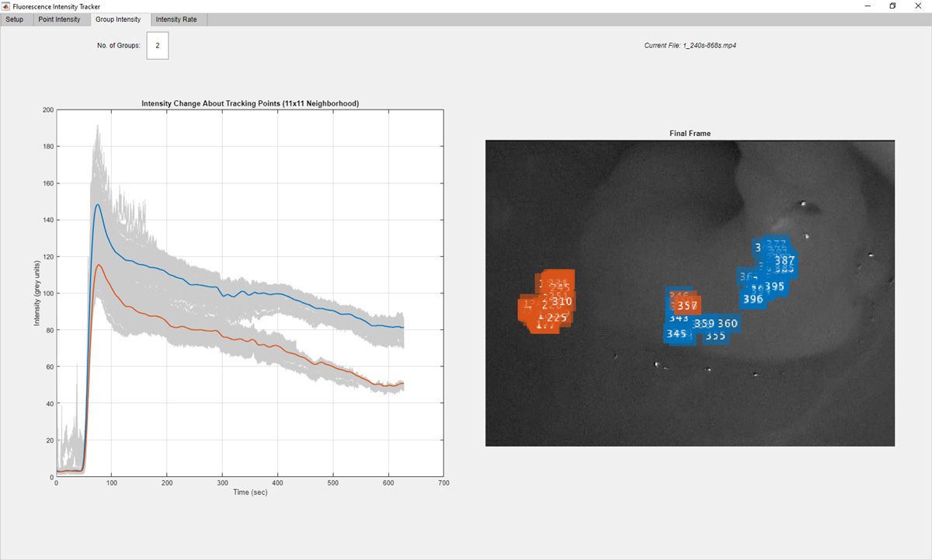Select blue tracking marker 396
The height and width of the screenshot is (560, 932).
click(753, 299)
